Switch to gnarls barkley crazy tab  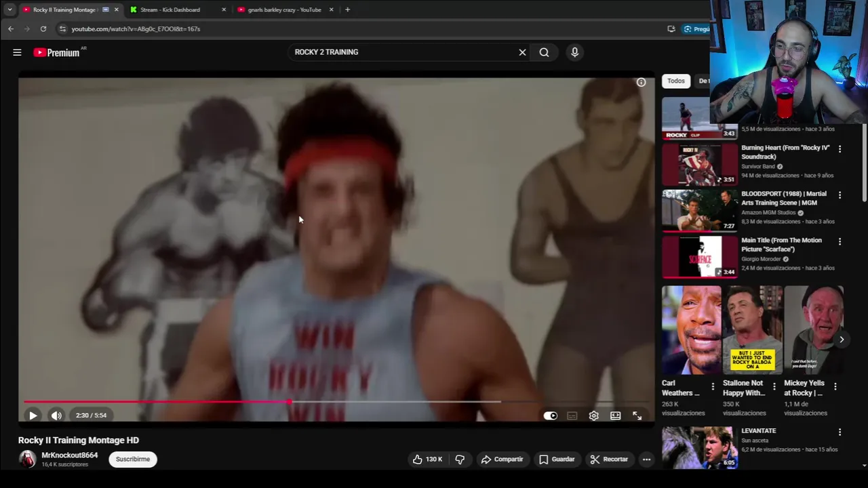[x=284, y=9]
